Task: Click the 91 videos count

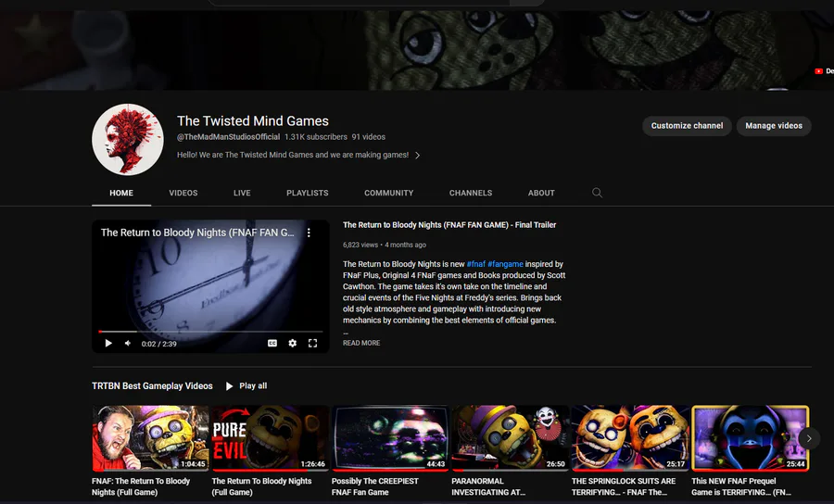Action: point(368,136)
